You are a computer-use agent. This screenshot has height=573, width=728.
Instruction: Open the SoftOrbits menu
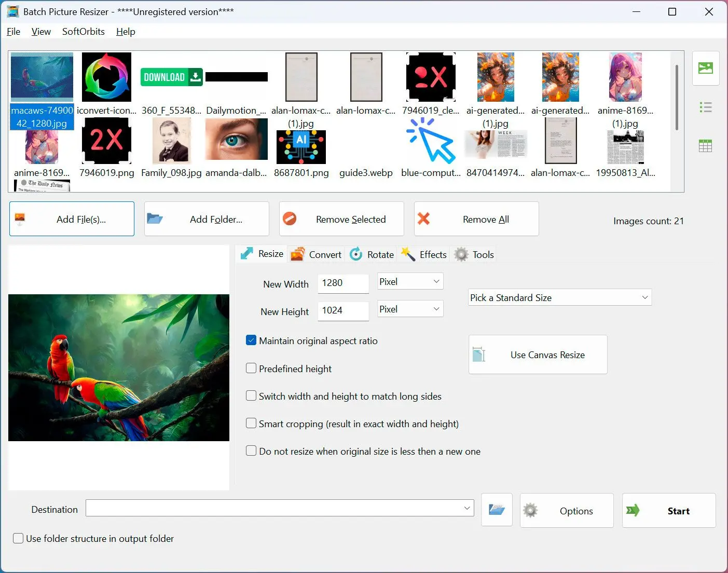(x=83, y=32)
